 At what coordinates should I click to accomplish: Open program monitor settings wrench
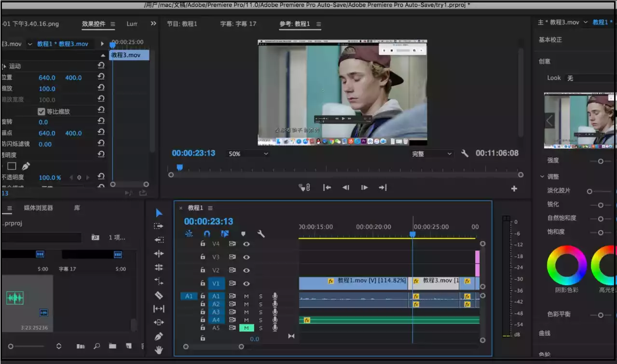click(x=465, y=153)
